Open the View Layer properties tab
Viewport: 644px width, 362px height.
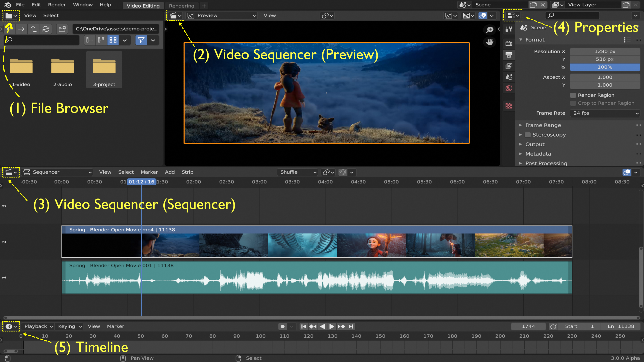509,66
